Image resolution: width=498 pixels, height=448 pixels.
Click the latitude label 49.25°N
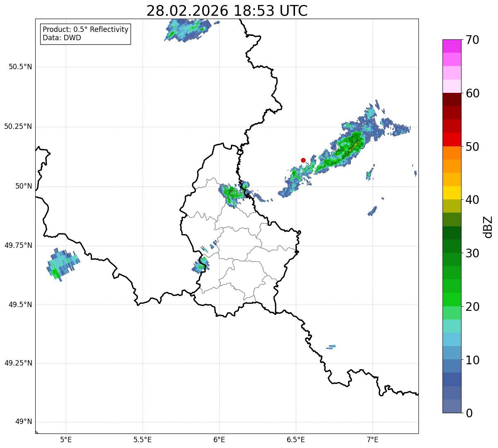coord(18,363)
